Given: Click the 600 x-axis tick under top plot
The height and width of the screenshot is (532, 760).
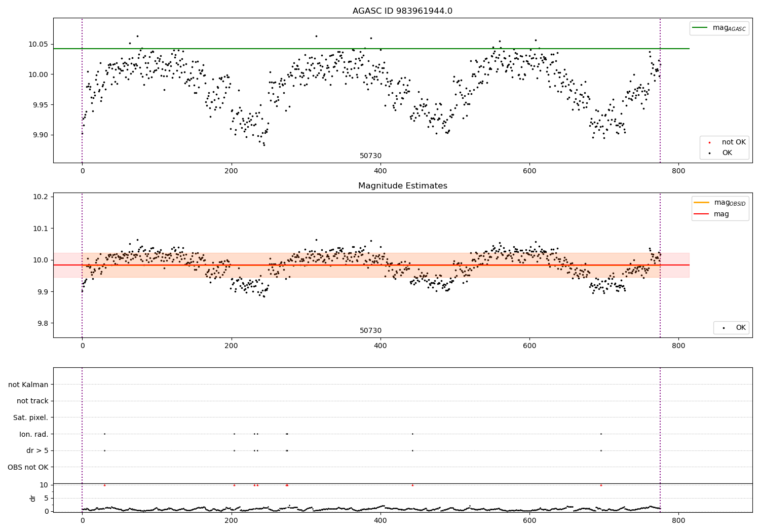Looking at the screenshot, I should pyautogui.click(x=529, y=171).
